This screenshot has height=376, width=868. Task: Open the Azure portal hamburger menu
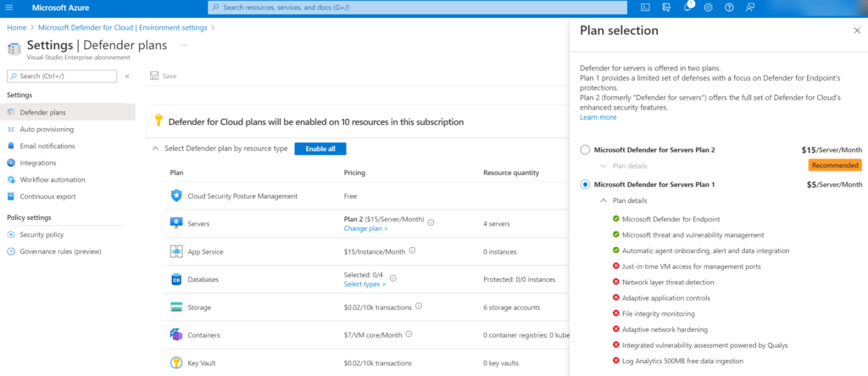click(x=8, y=8)
